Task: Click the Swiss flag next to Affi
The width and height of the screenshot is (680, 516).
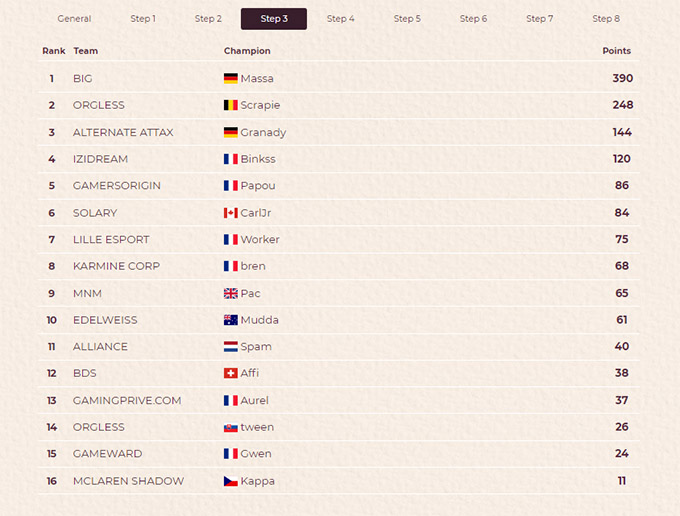Action: click(231, 373)
